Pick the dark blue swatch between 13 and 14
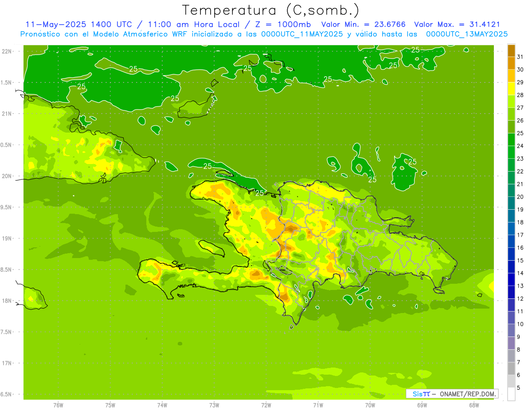 click(x=511, y=280)
